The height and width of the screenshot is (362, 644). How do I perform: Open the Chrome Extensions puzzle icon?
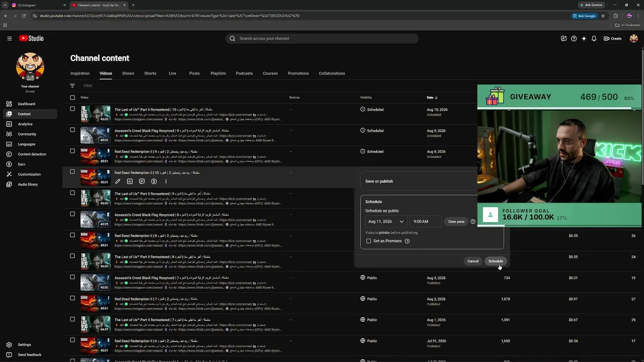click(616, 16)
